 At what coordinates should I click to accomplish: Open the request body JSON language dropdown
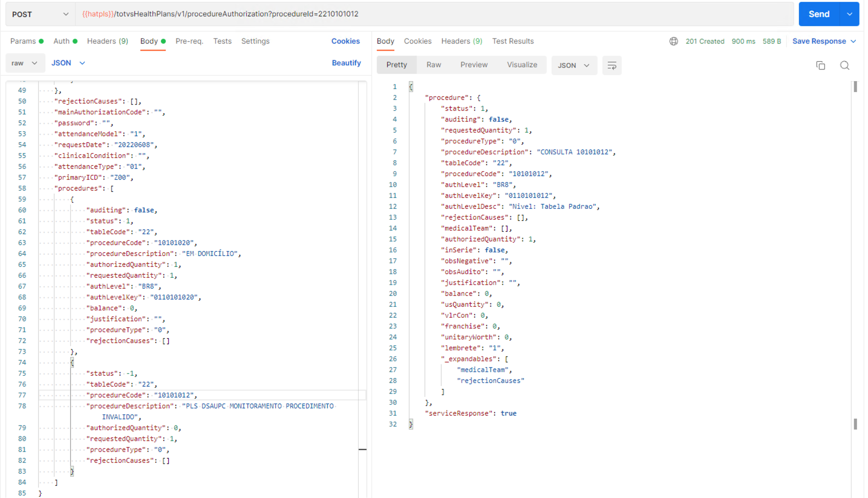68,63
